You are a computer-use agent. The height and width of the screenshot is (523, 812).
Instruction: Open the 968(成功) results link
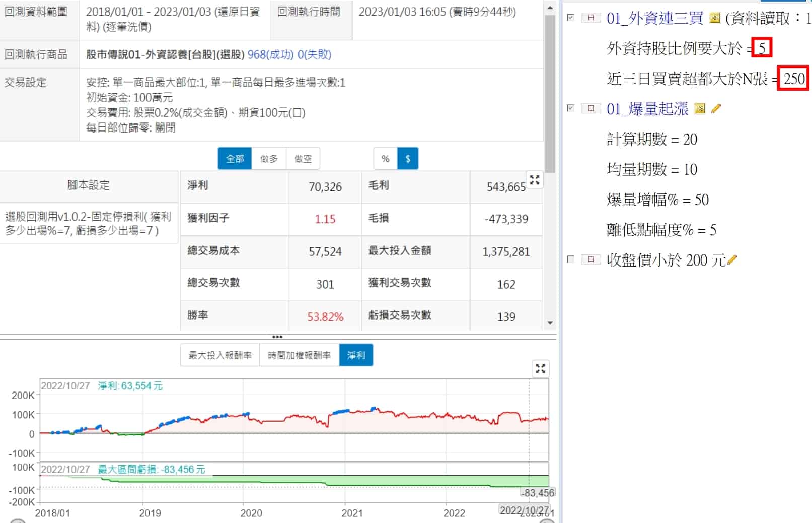270,54
